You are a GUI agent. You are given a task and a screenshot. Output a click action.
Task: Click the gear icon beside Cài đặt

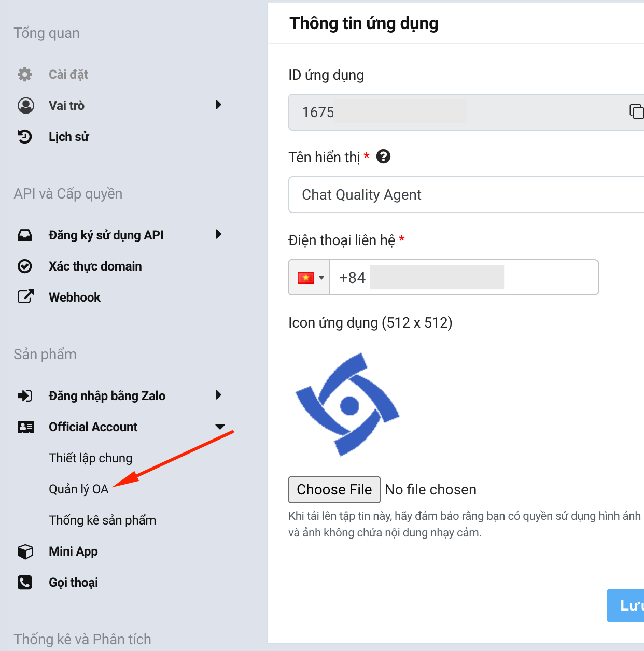click(x=25, y=75)
